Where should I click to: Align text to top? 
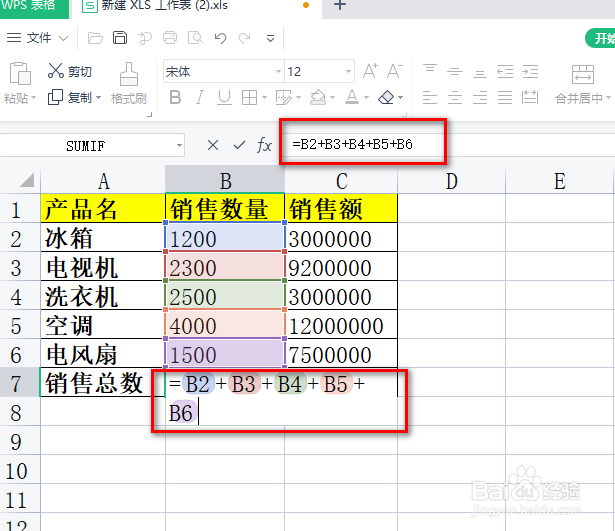click(430, 71)
